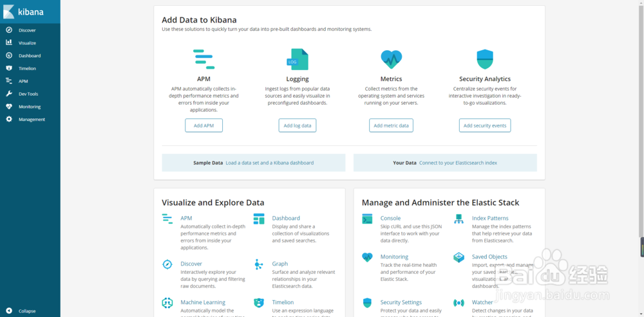Viewport: 644px width, 317px height.
Task: Click the Add Data to Kibana heading
Action: (x=199, y=20)
